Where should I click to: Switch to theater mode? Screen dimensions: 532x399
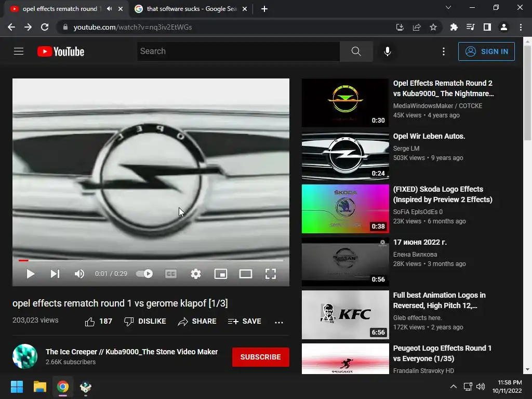point(246,274)
